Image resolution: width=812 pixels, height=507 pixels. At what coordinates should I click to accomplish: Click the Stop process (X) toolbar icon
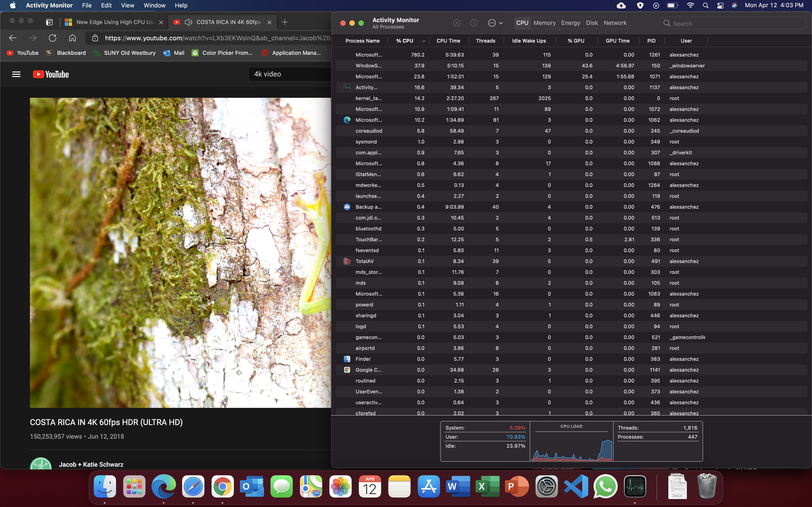(x=457, y=23)
